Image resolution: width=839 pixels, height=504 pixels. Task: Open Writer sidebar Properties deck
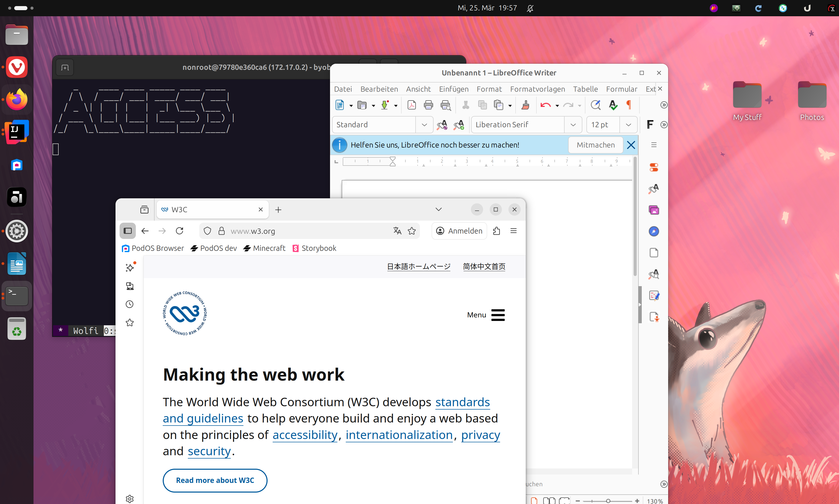click(x=654, y=167)
